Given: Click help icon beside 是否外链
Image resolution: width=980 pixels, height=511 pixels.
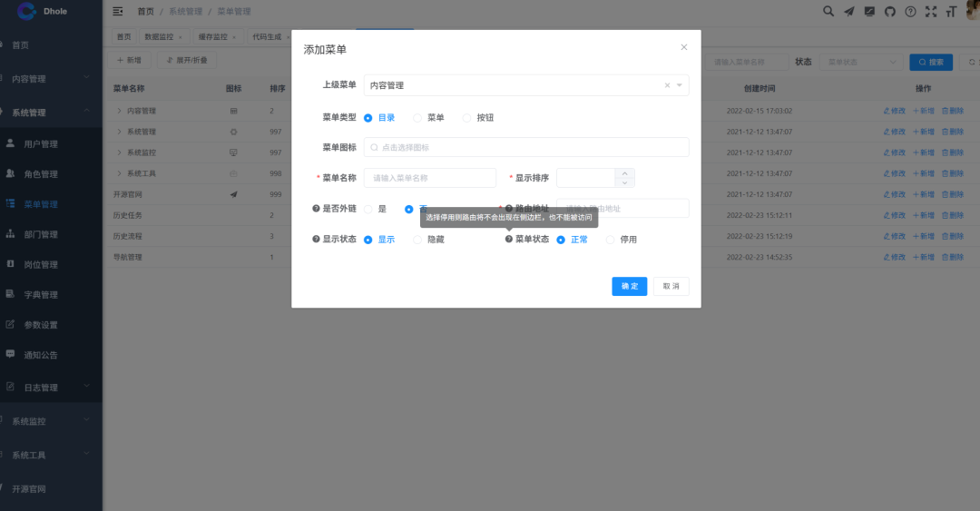Looking at the screenshot, I should [x=316, y=208].
